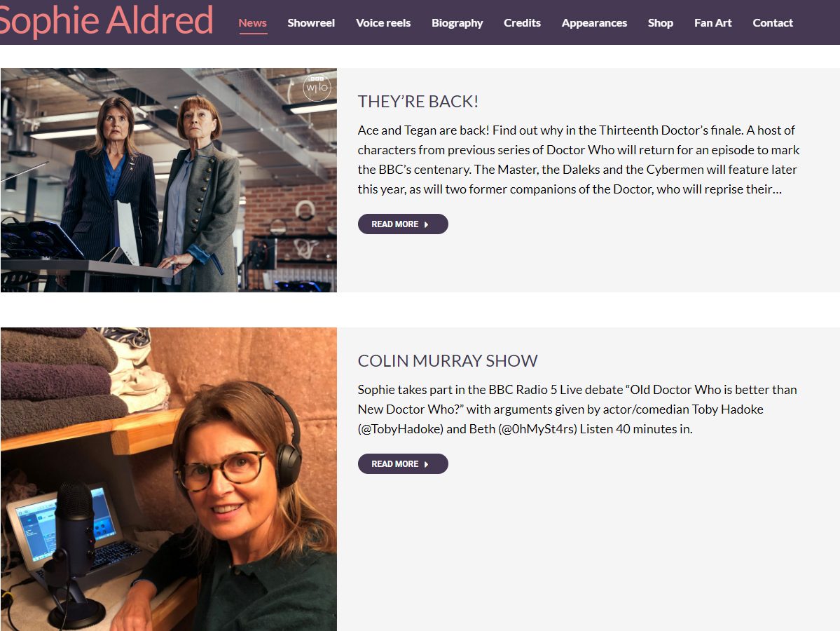
Task: Open the Fan Art page
Action: point(712,22)
